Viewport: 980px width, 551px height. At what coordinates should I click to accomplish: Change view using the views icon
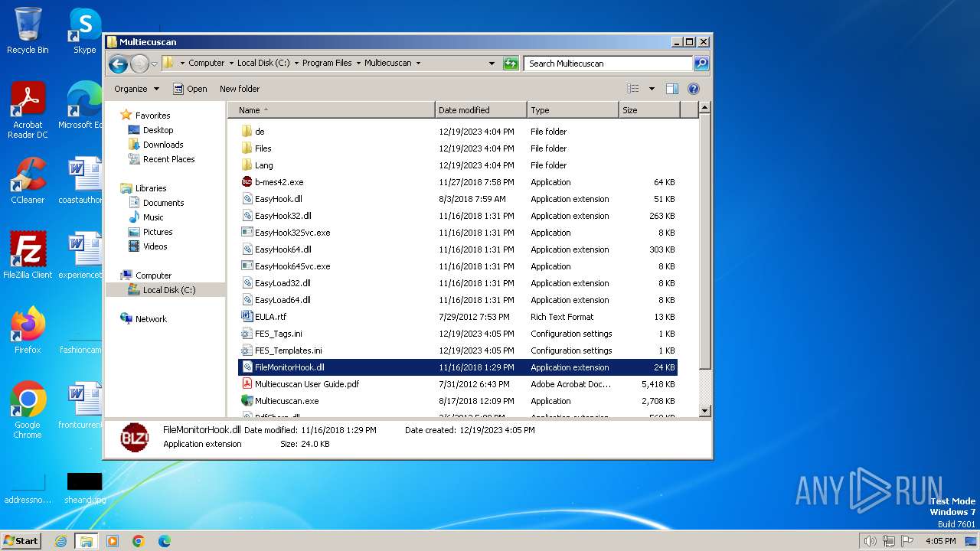[633, 89]
